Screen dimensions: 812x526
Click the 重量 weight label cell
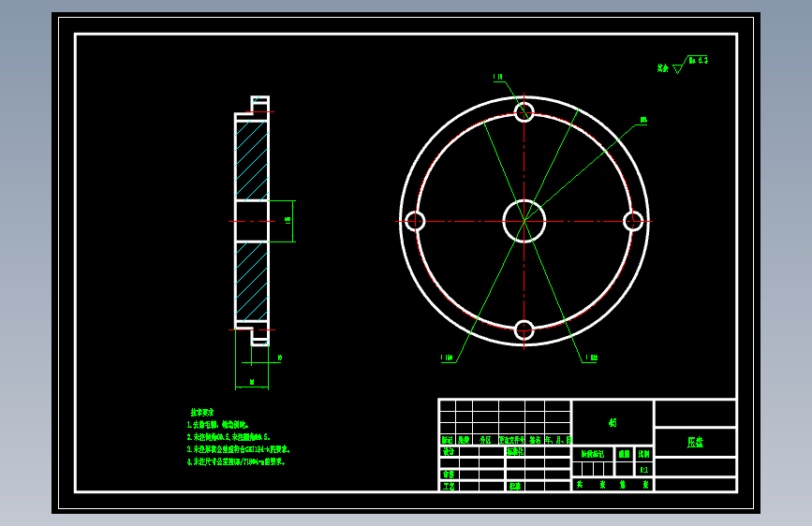[x=625, y=454]
